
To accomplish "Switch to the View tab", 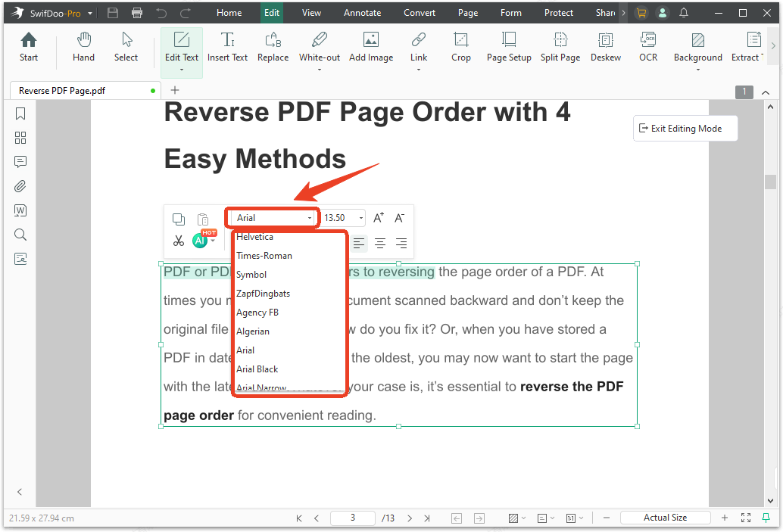I will 311,13.
